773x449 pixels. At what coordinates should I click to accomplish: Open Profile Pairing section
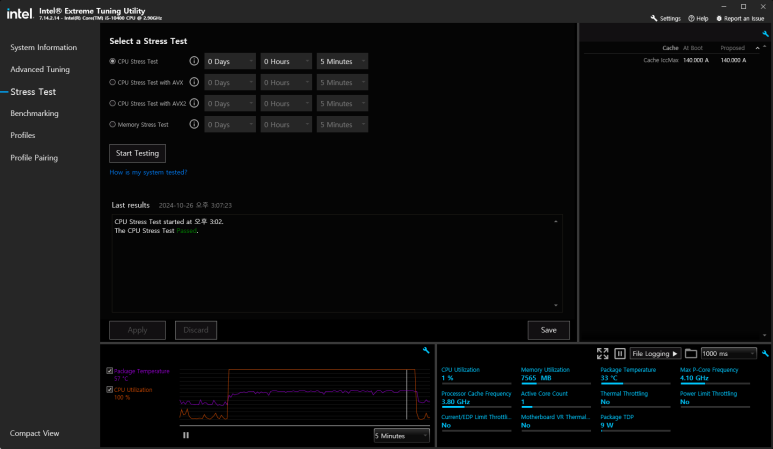(34, 158)
